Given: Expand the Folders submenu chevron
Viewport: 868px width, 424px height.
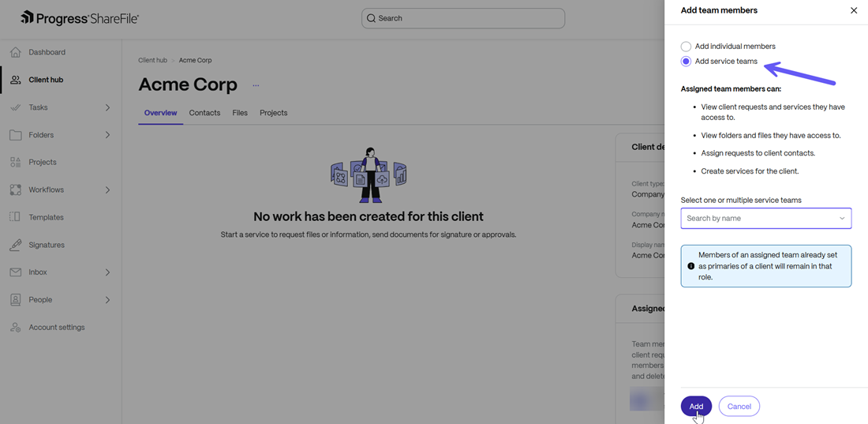Looking at the screenshot, I should coord(107,135).
